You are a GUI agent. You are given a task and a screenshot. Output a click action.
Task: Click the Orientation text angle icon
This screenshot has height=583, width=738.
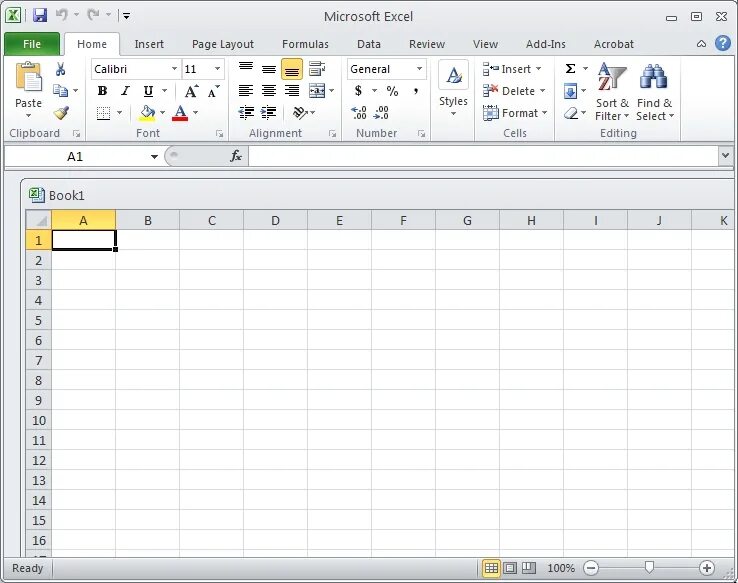300,112
